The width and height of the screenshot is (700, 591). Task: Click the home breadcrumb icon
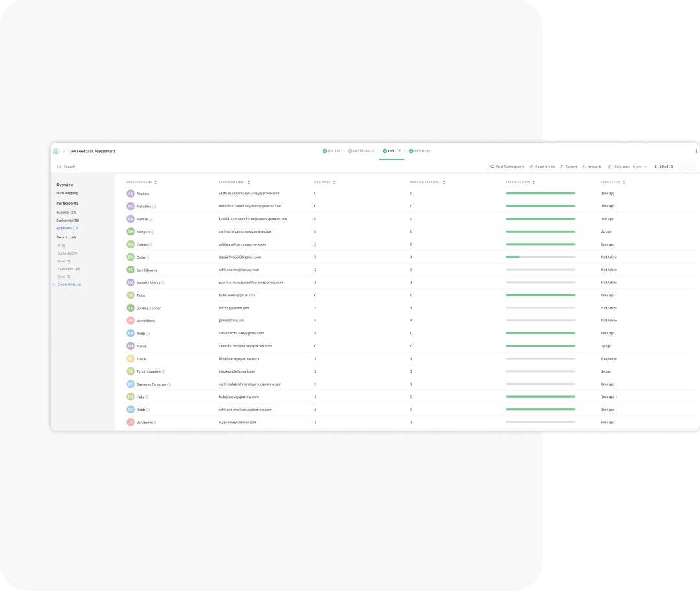56,150
